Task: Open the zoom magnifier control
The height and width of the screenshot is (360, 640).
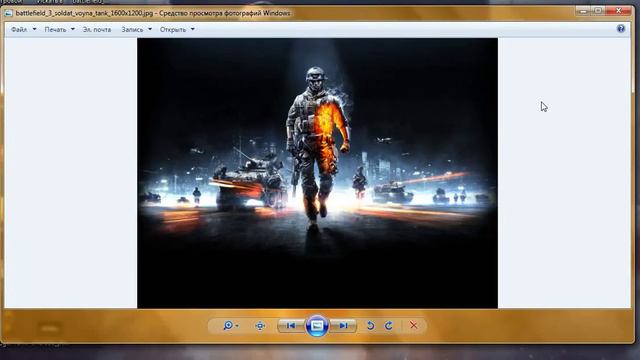Action: tap(230, 326)
